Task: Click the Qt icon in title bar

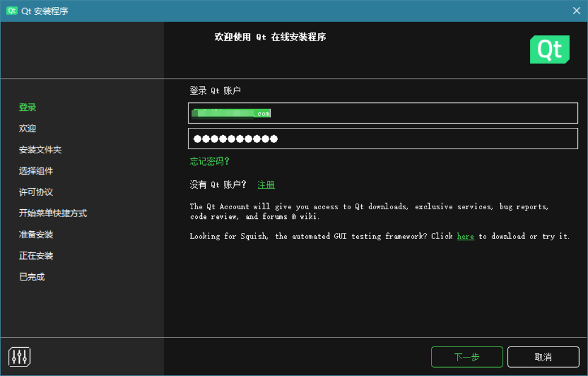Action: 12,11
